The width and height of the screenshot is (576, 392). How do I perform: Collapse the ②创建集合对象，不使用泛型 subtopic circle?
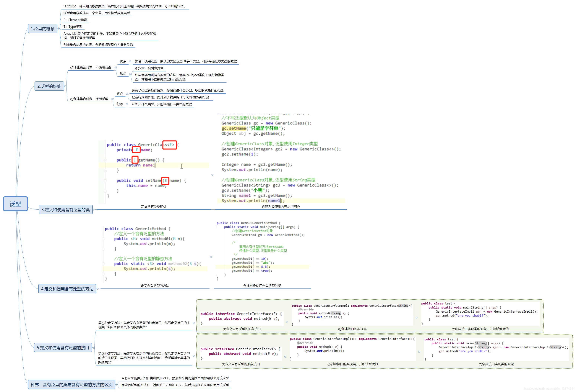click(x=115, y=67)
